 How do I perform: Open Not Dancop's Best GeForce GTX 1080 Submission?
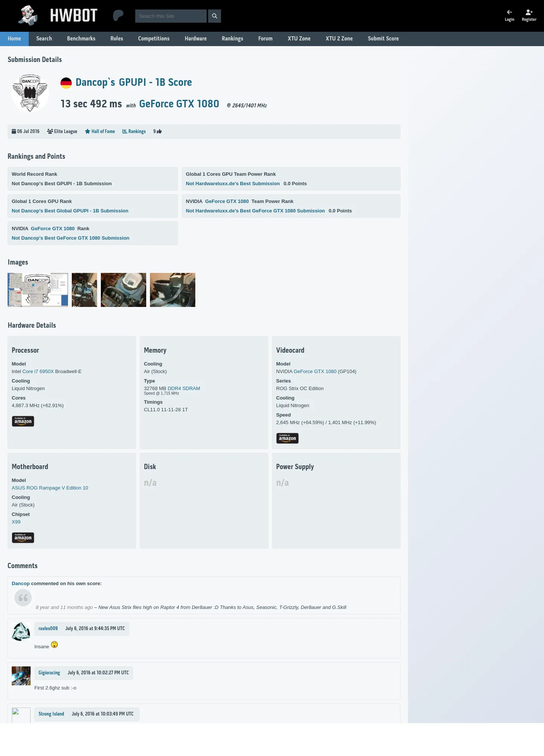tap(71, 238)
